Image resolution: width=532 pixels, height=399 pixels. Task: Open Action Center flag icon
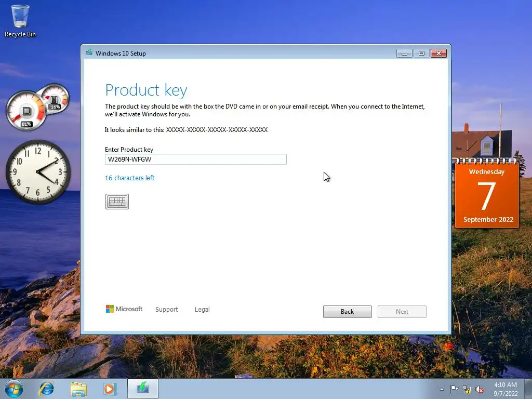(454, 389)
